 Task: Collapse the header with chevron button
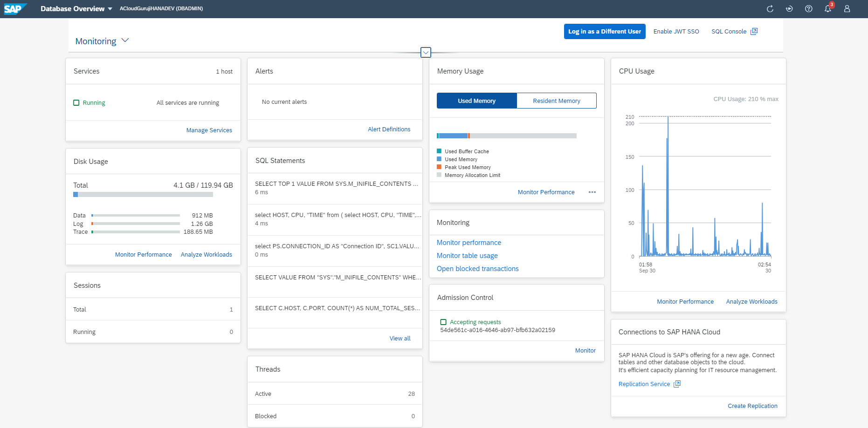(x=426, y=52)
